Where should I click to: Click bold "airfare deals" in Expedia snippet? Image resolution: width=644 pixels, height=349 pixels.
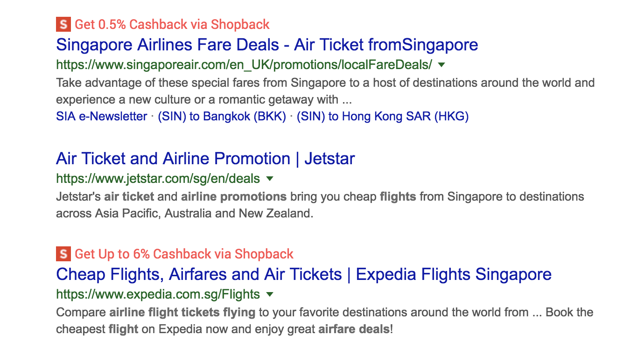[354, 329]
